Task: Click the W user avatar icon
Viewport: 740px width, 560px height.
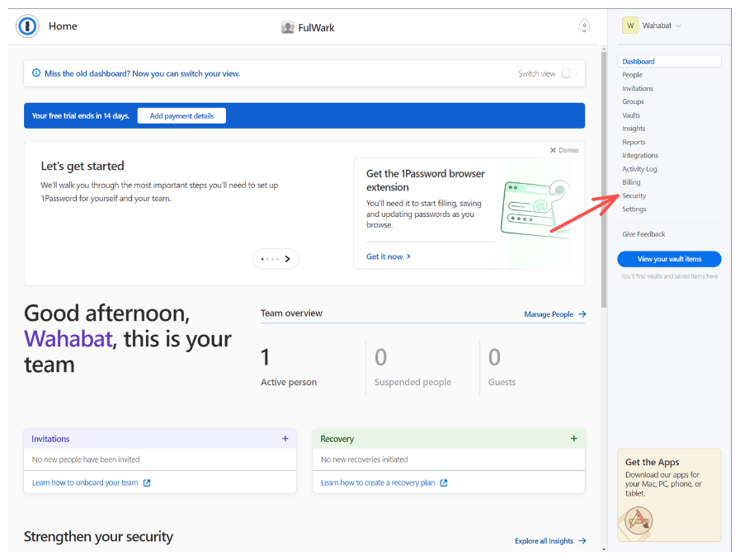Action: click(x=630, y=26)
